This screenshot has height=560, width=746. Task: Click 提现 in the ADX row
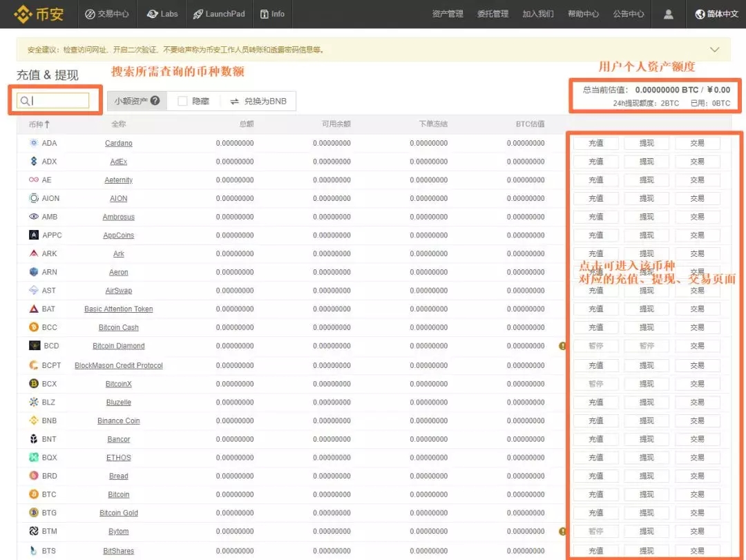[x=647, y=162]
